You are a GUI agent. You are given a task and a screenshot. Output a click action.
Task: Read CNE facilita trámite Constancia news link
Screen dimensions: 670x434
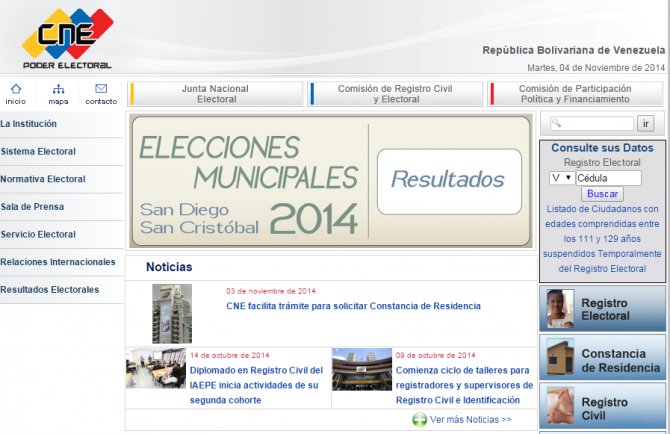point(353,306)
